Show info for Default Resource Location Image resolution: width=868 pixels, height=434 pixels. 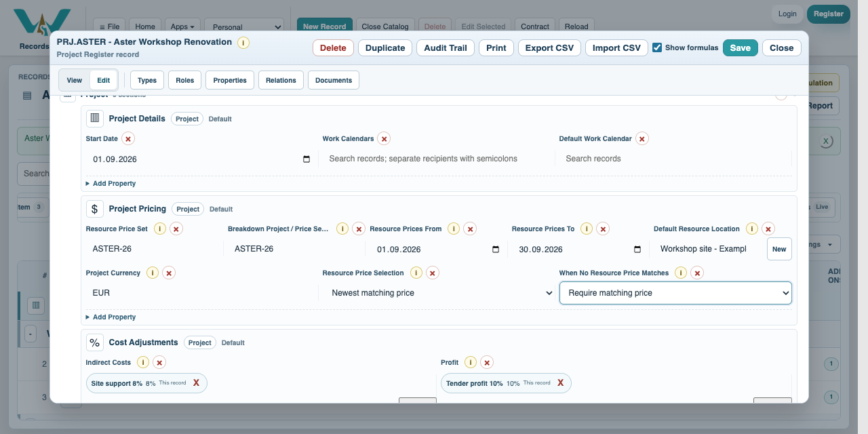[752, 229]
